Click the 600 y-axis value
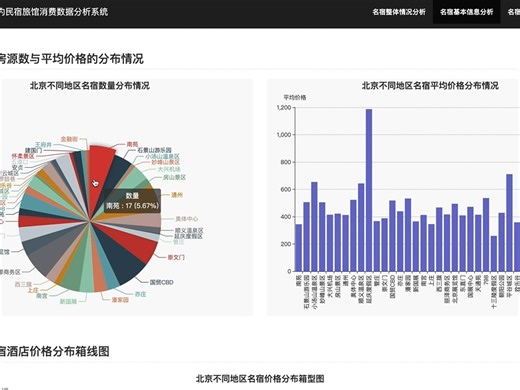This screenshot has width=520, height=390. 286,189
